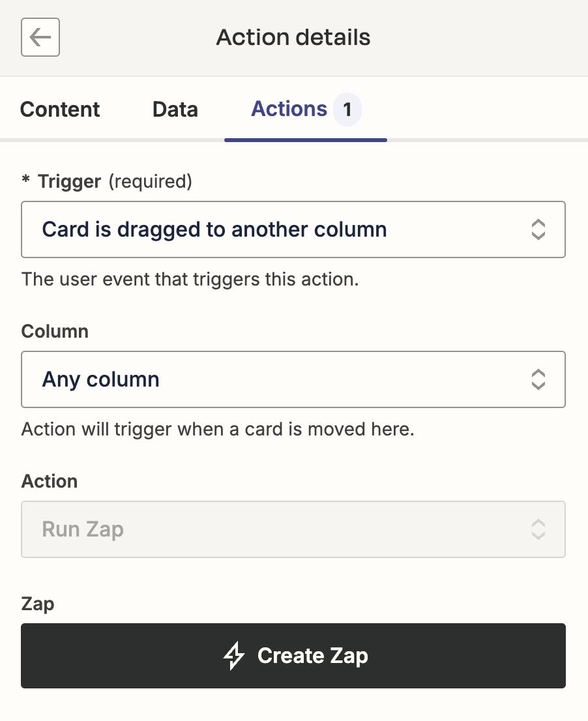Click the Action field label
The width and height of the screenshot is (588, 721).
pyautogui.click(x=49, y=481)
